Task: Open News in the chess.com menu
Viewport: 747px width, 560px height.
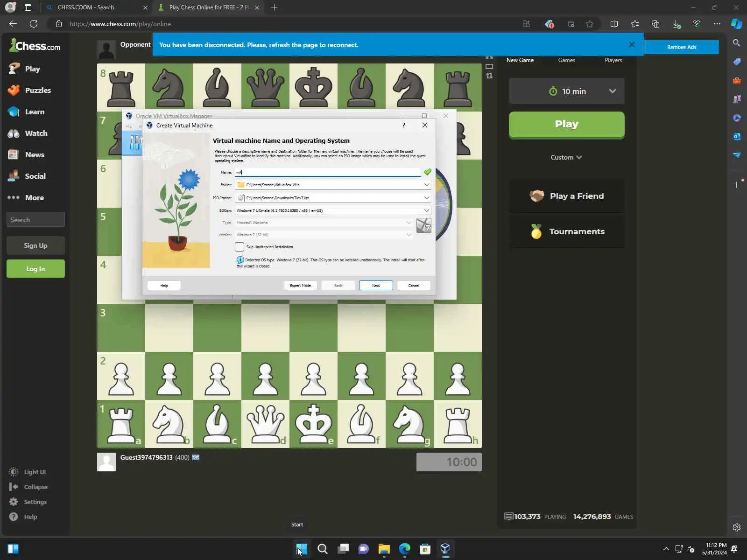Action: (x=27, y=154)
